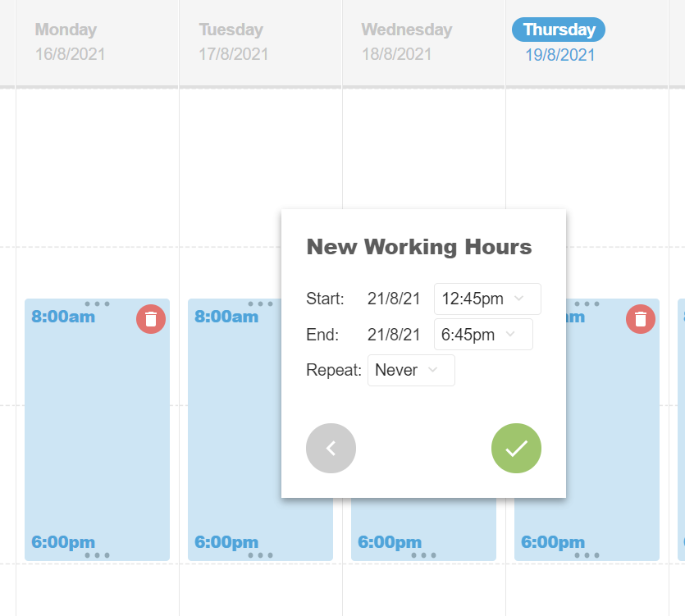Viewport: 685px width, 616px height.
Task: Click the highlighted Thursday header pill
Action: pos(559,30)
